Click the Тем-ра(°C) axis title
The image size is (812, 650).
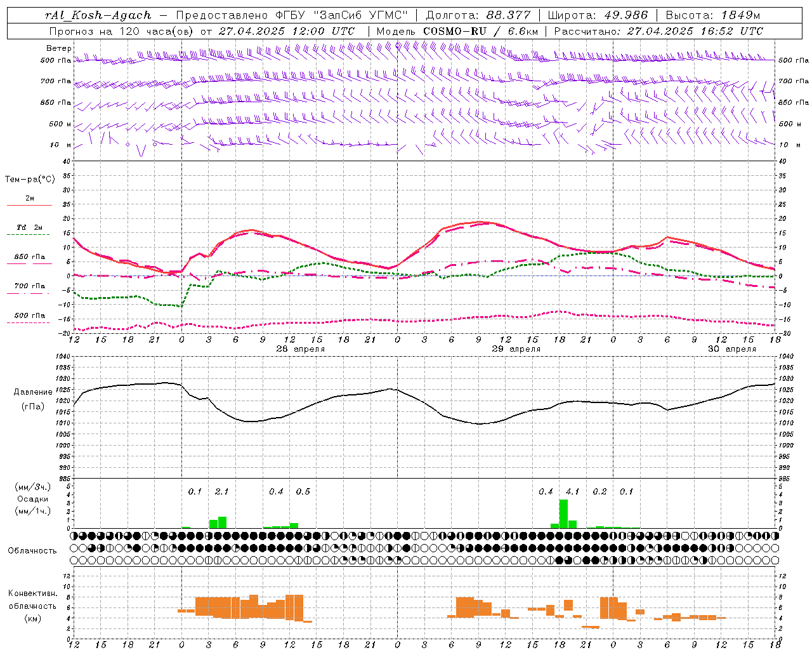(30, 180)
